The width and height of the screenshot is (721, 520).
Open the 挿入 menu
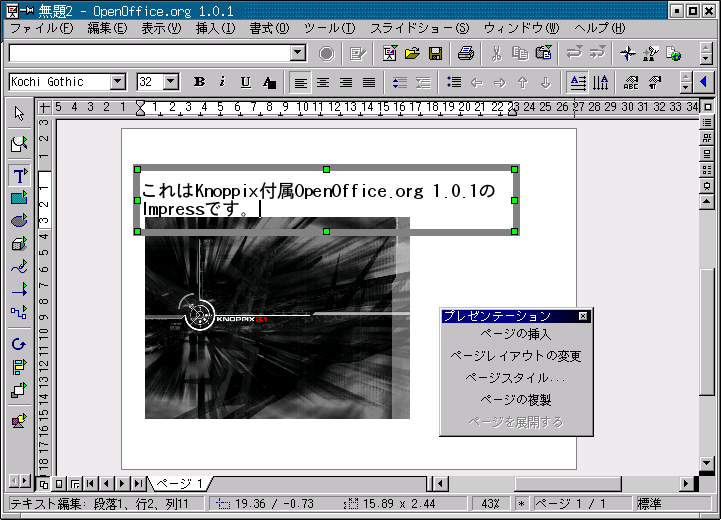pos(215,29)
